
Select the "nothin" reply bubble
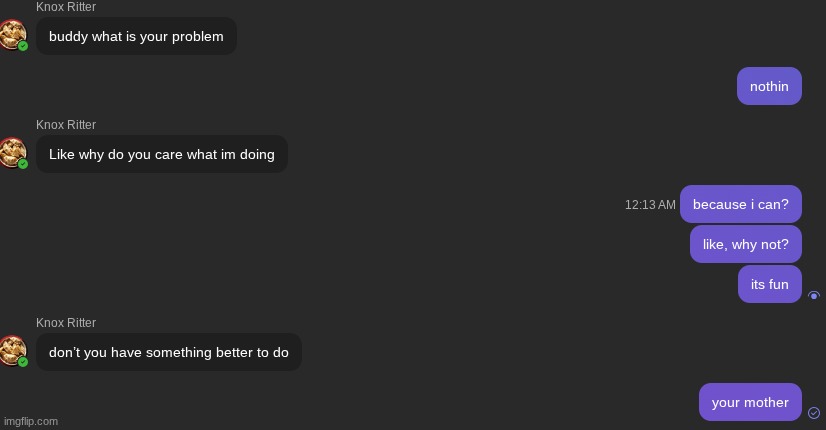[769, 86]
